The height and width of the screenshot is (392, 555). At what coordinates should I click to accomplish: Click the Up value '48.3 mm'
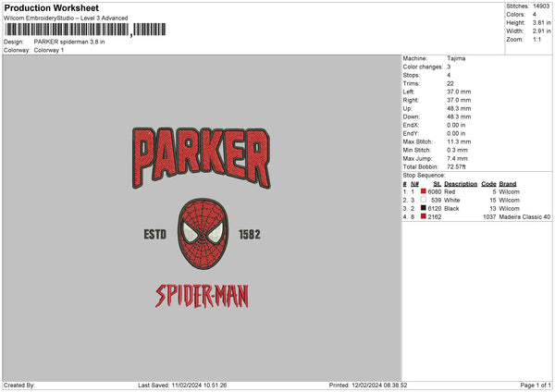pos(459,108)
